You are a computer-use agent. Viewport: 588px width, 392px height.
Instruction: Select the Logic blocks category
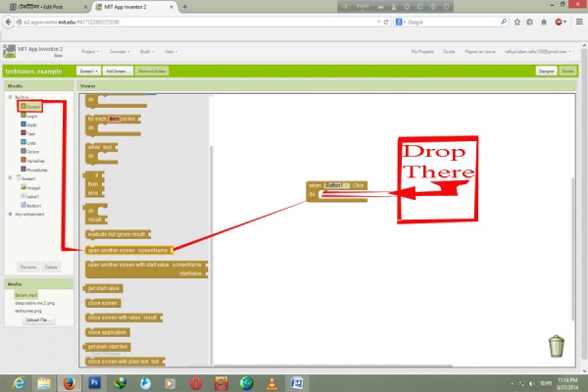point(28,116)
